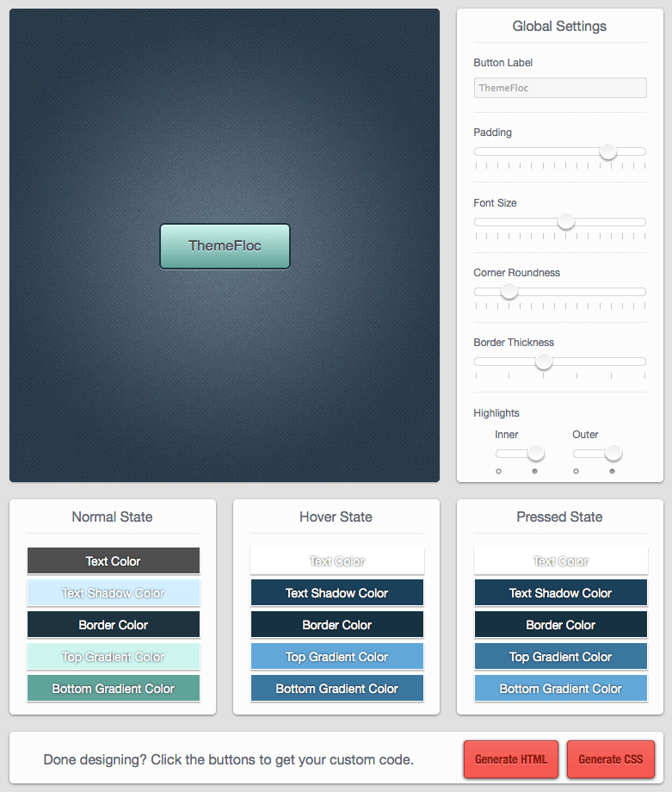Open Normal State Border Color swatch
The height and width of the screenshot is (792, 672).
point(113,624)
